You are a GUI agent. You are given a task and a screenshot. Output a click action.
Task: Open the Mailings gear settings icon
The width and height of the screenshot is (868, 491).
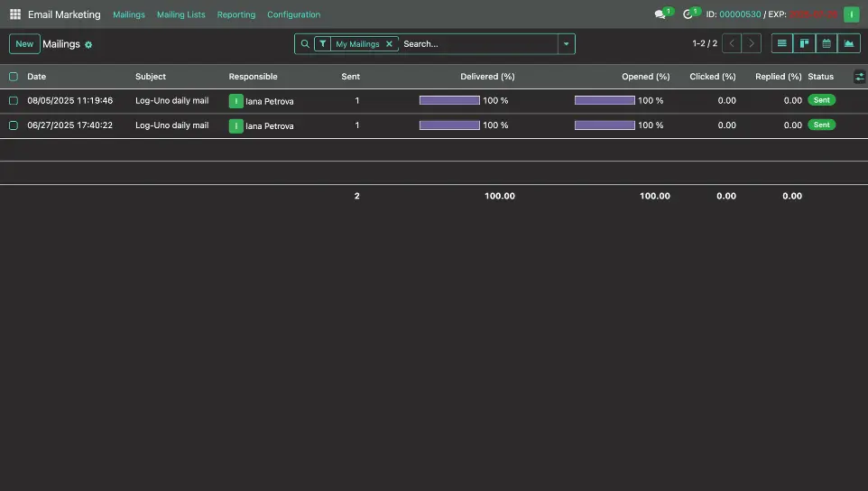pos(88,44)
